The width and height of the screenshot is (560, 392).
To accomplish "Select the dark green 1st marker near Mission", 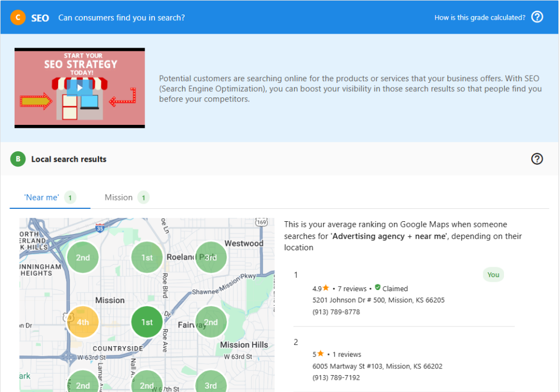I will (x=147, y=322).
